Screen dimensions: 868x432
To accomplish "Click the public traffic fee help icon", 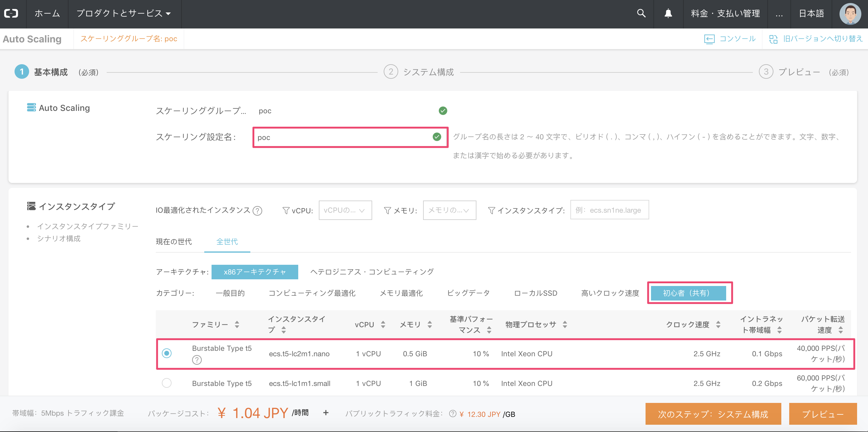I will point(452,414).
